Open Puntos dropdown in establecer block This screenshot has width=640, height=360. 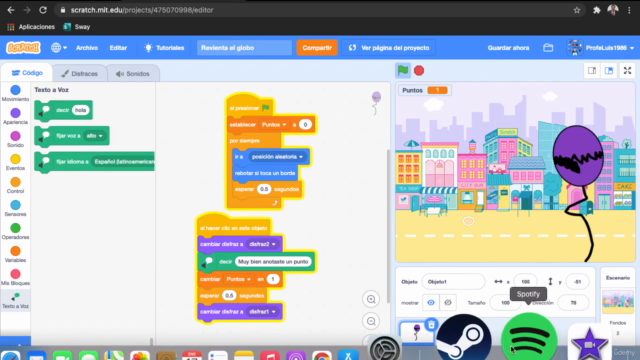pyautogui.click(x=274, y=124)
